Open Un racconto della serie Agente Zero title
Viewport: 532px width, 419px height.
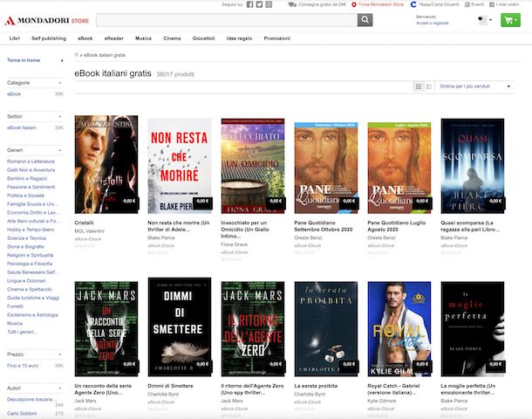point(103,389)
